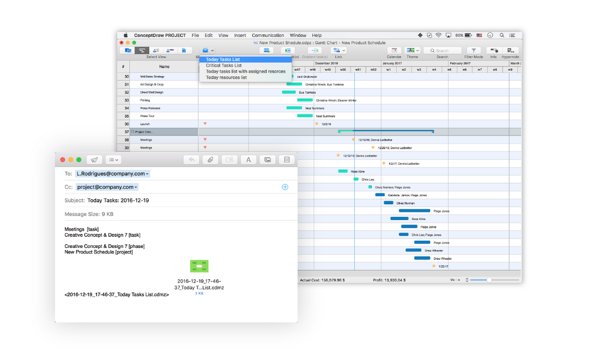The image size is (595, 364).
Task: Click the Mo - w timescale stepper
Action: pos(467,280)
